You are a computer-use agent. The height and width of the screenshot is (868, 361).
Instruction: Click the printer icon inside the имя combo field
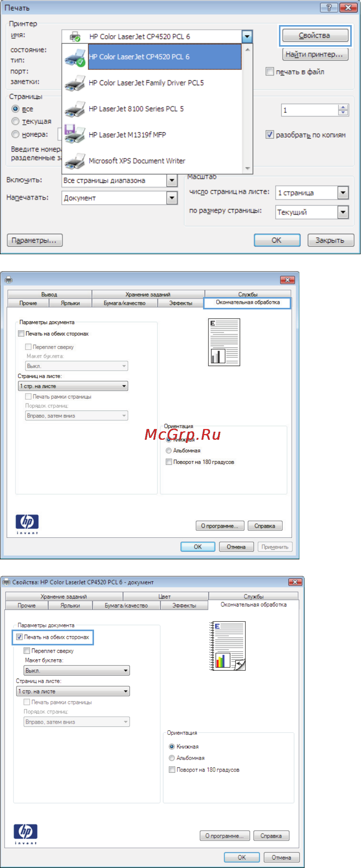[x=75, y=37]
